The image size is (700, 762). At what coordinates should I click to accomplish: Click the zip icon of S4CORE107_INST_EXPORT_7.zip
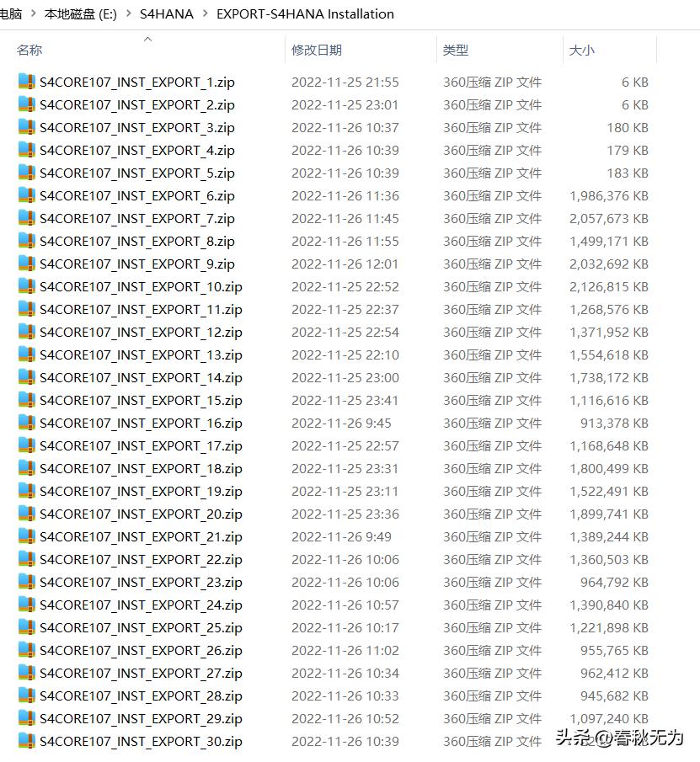27,218
